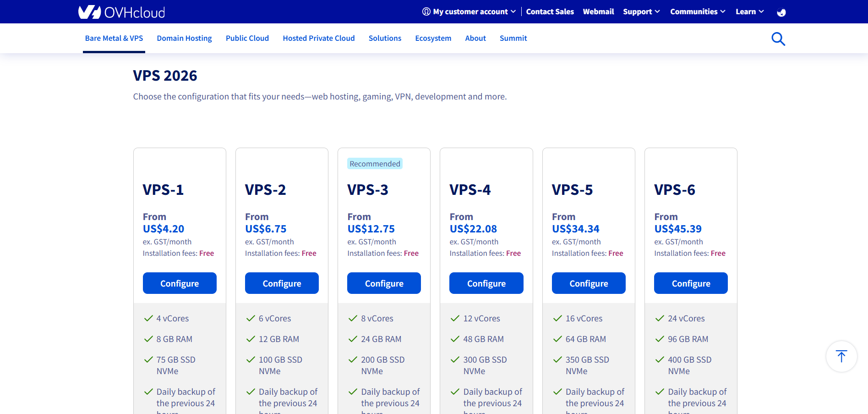This screenshot has height=414, width=868.
Task: Navigate to the Summit menu item
Action: click(x=513, y=39)
